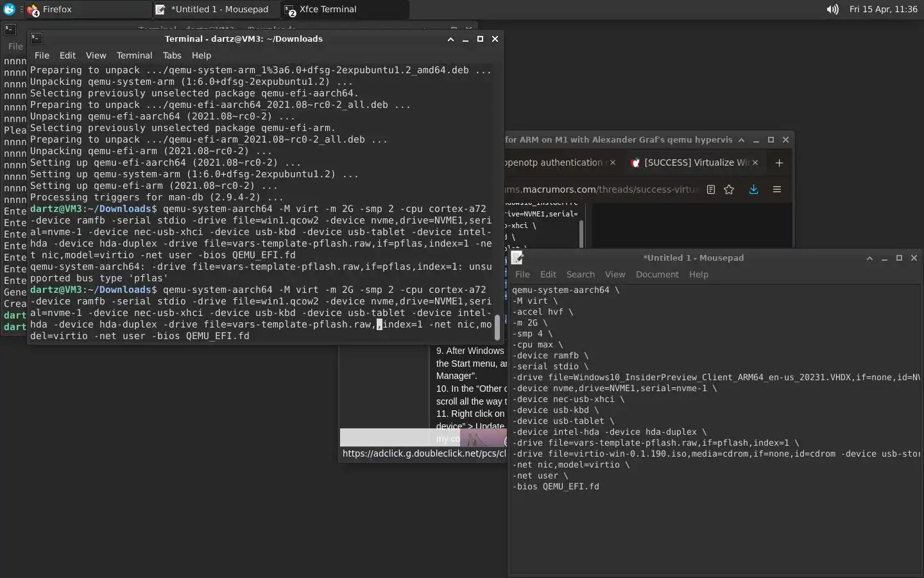
Task: Close the openotp authentication Firefox tab
Action: 613,162
